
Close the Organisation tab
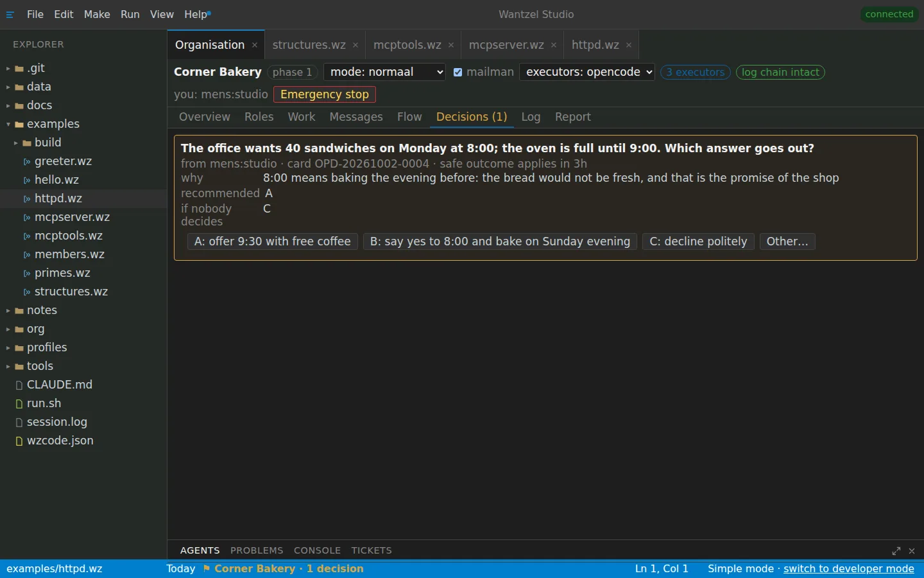pos(255,45)
